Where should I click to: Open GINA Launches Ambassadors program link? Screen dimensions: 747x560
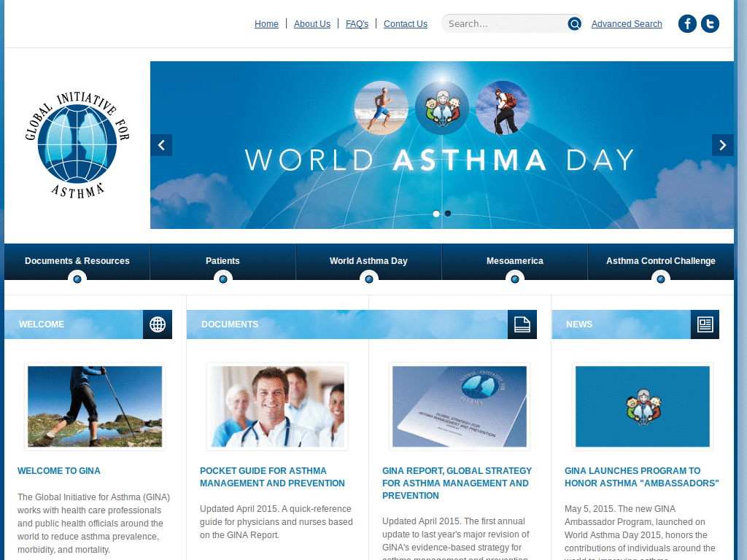pos(642,477)
